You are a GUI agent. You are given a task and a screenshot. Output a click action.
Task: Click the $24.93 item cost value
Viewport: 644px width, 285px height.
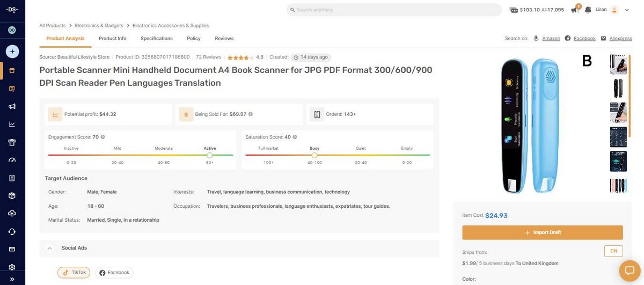click(x=496, y=215)
